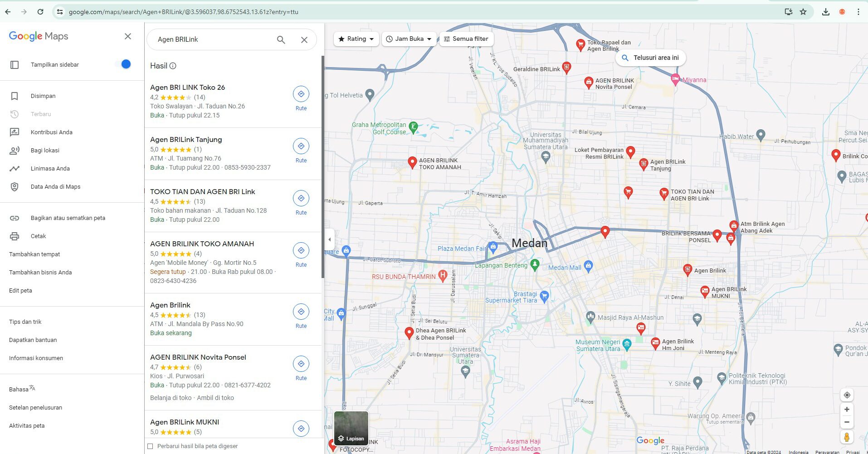The image size is (868, 454).
Task: Open the Rating filter dropdown
Action: pyautogui.click(x=356, y=39)
